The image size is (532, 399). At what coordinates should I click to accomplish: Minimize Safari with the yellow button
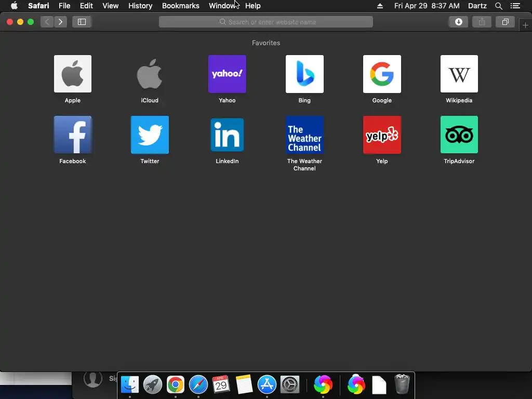(20, 22)
